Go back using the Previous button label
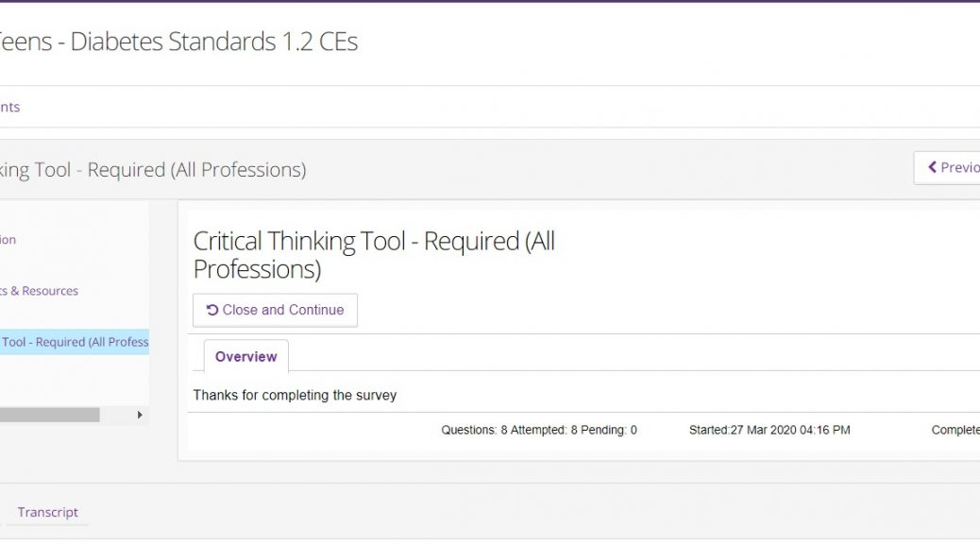980x544 pixels. coord(959,167)
